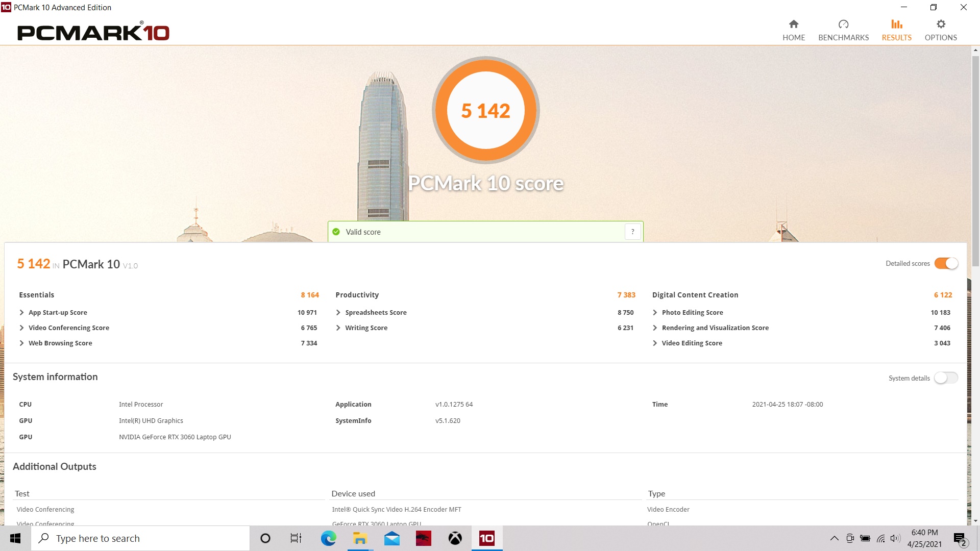Image resolution: width=980 pixels, height=551 pixels.
Task: Click the PCMark window title bar icon
Action: pos(6,7)
